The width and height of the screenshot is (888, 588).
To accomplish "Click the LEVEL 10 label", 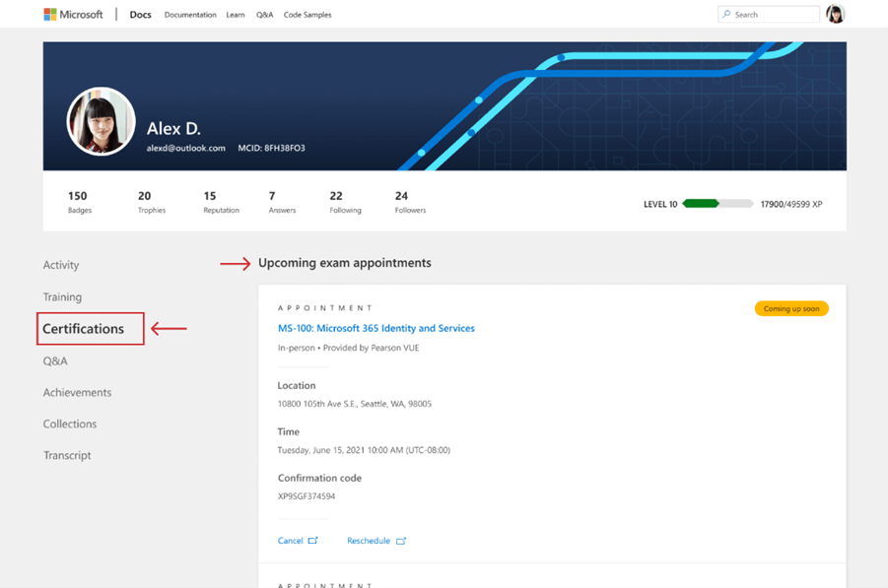I will click(660, 204).
